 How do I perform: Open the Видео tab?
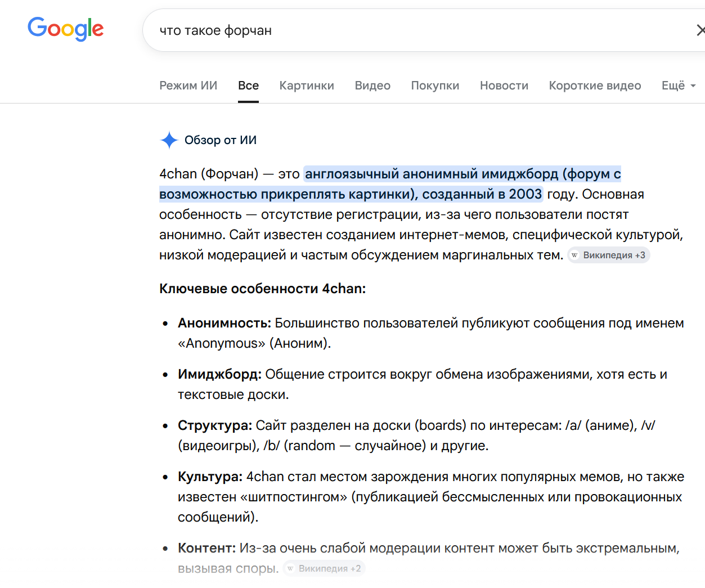click(x=372, y=86)
